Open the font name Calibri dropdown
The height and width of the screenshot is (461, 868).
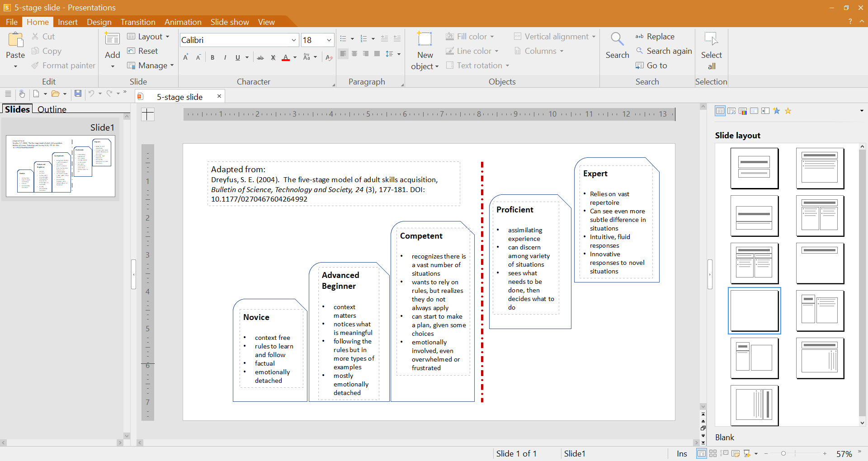coord(294,40)
